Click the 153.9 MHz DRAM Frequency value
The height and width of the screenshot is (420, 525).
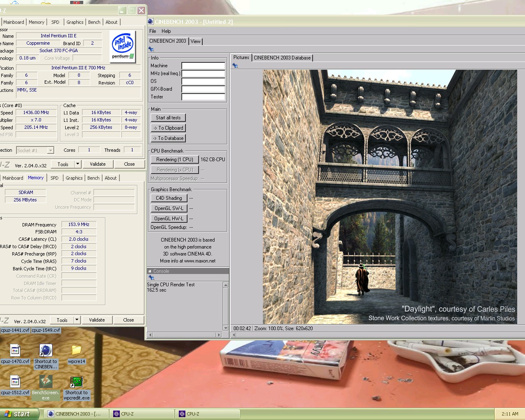click(x=79, y=224)
